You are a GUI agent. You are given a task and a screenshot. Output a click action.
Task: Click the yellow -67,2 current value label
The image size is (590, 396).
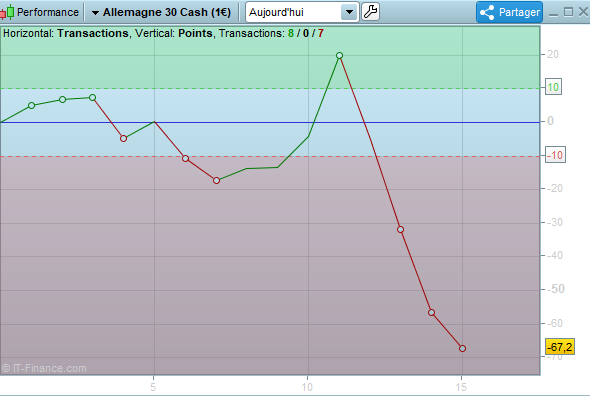tap(560, 347)
